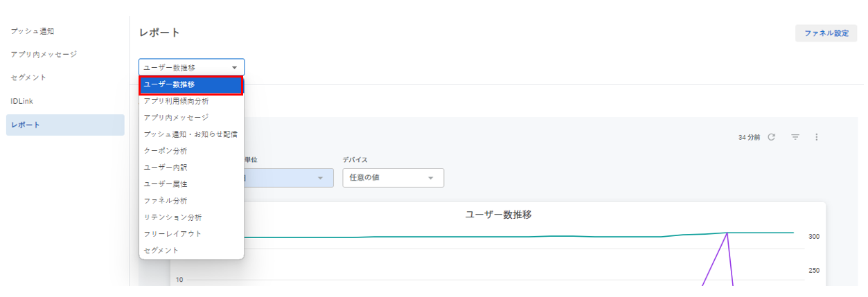
Task: Pick ユーザー内訳 from the list
Action: pyautogui.click(x=191, y=168)
